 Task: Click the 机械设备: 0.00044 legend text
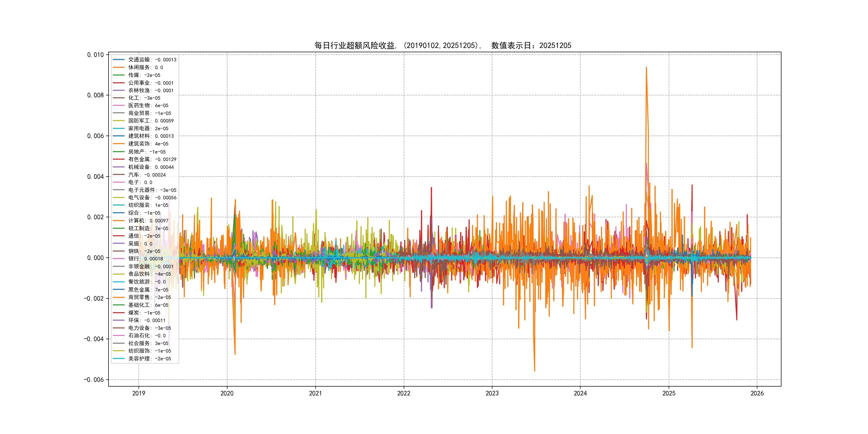(x=151, y=167)
